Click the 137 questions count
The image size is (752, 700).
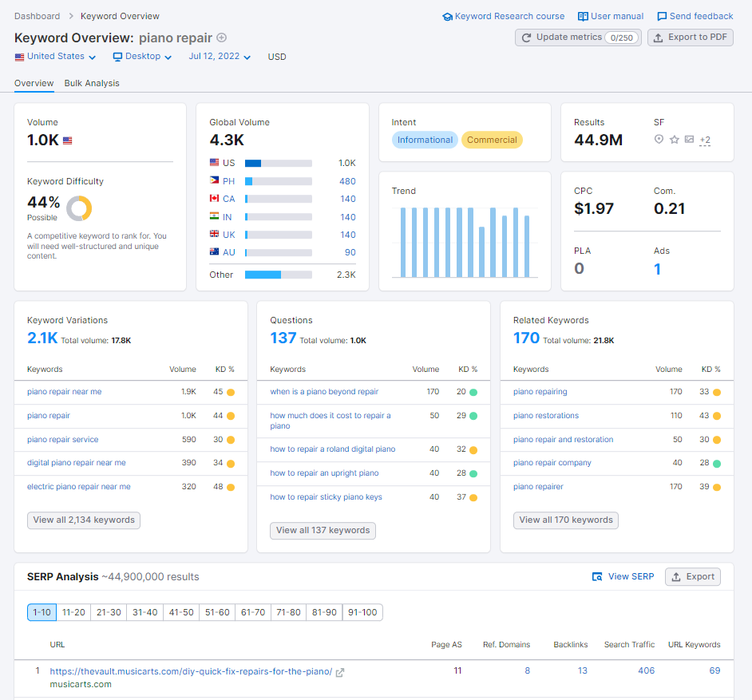click(x=283, y=338)
